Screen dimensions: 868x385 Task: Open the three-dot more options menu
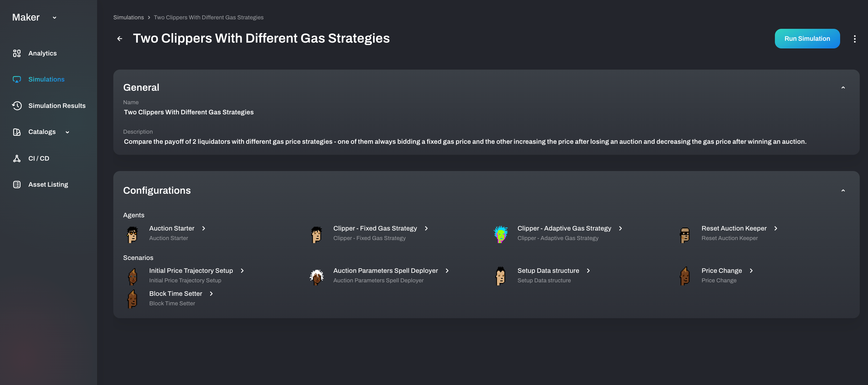pos(855,39)
